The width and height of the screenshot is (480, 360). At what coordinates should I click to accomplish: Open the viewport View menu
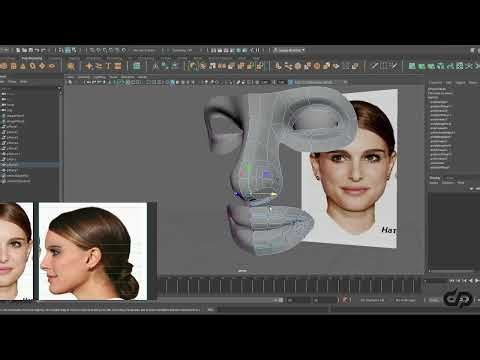(70, 77)
